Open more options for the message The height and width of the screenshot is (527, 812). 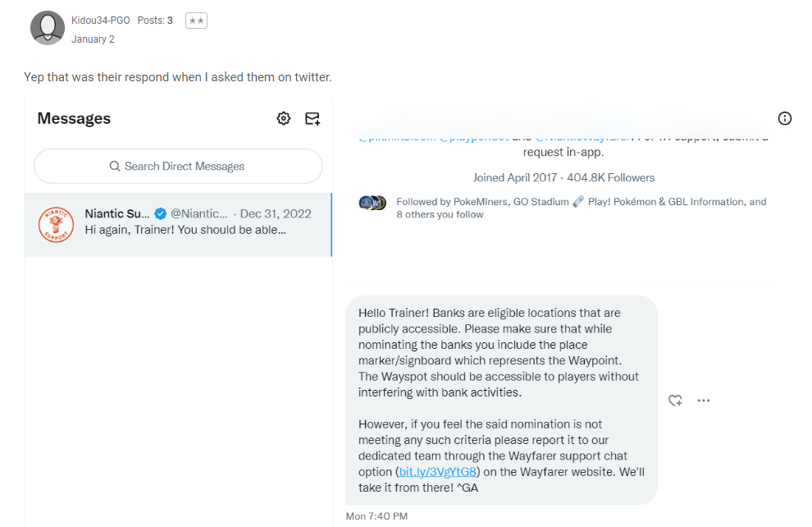tap(703, 401)
